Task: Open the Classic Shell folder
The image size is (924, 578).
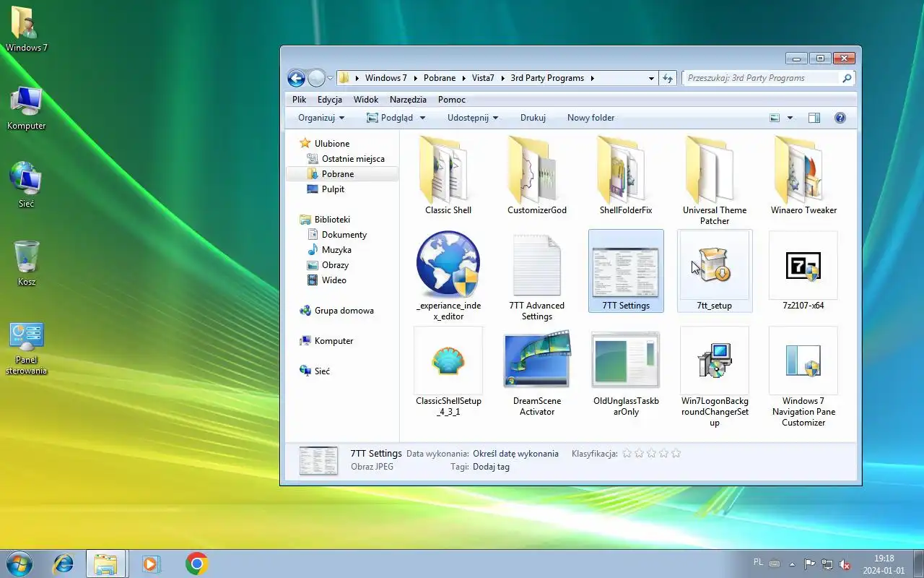Action: [x=448, y=175]
